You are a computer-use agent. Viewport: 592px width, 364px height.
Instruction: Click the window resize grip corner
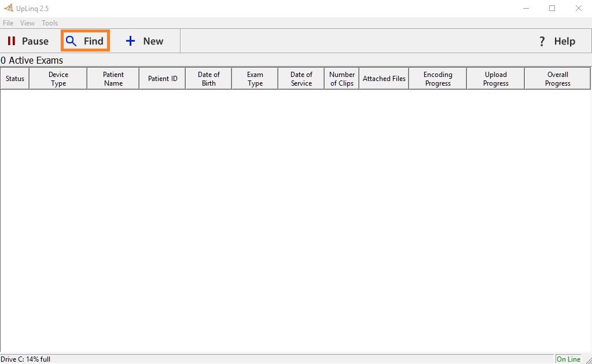click(x=588, y=360)
